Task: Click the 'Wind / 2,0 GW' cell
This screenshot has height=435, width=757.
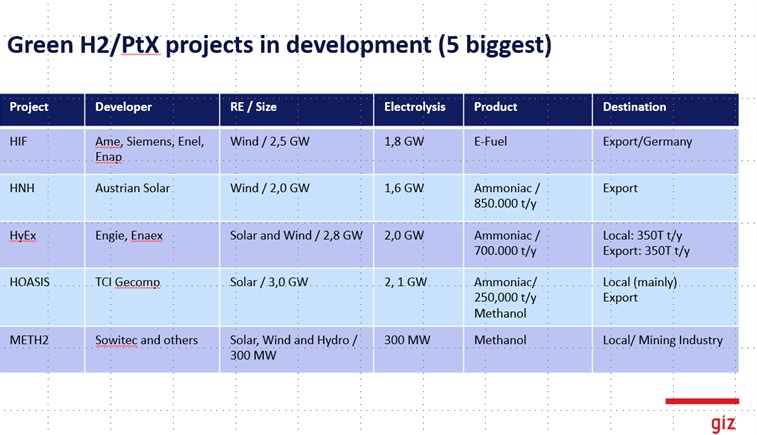Action: click(x=296, y=197)
